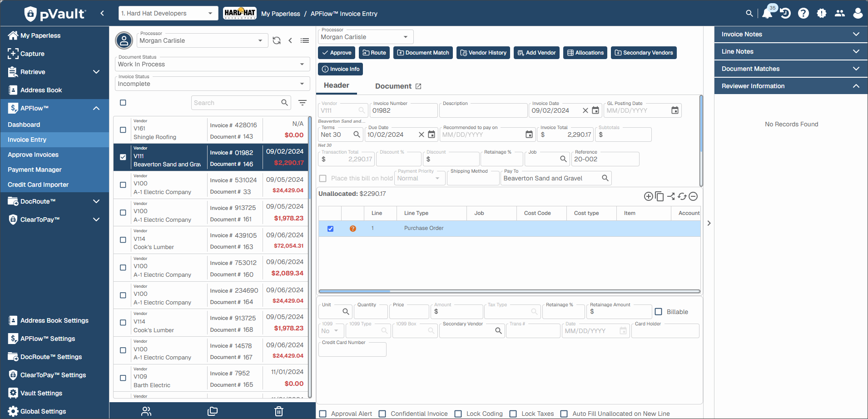The image size is (868, 419).
Task: Open Document Status Work In Process dropdown
Action: point(212,64)
